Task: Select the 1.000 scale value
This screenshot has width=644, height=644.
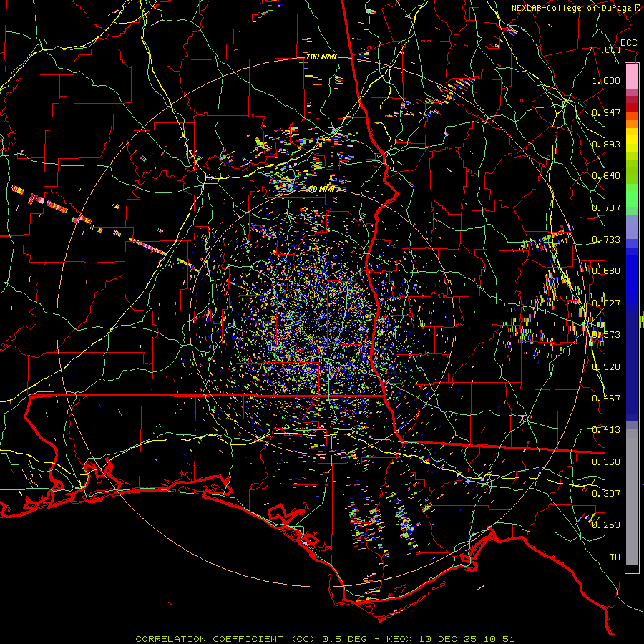Action: tap(606, 80)
